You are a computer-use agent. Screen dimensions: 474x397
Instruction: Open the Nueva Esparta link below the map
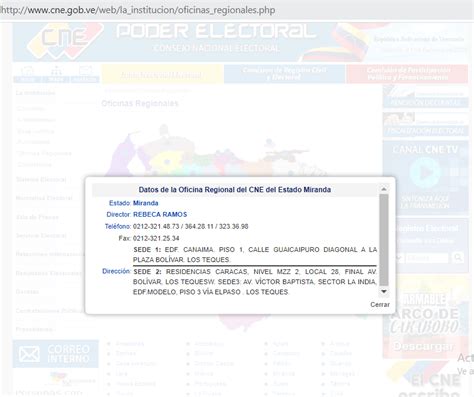click(x=136, y=384)
